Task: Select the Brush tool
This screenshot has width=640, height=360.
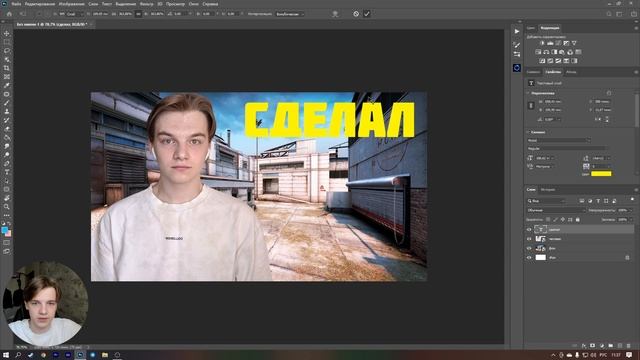Action: (x=7, y=102)
